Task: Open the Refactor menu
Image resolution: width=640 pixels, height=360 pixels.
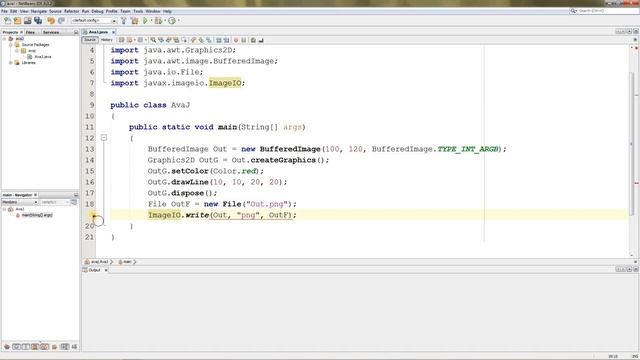Action: click(x=71, y=11)
